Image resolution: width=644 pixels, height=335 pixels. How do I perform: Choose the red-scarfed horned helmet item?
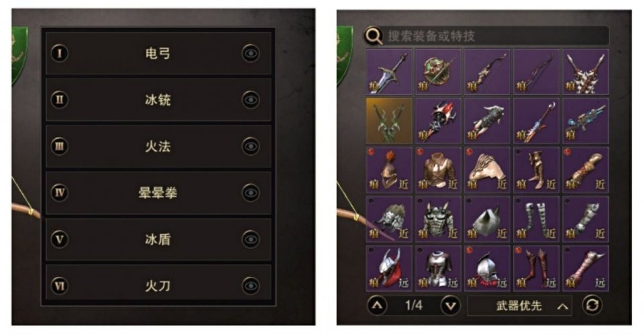(389, 268)
